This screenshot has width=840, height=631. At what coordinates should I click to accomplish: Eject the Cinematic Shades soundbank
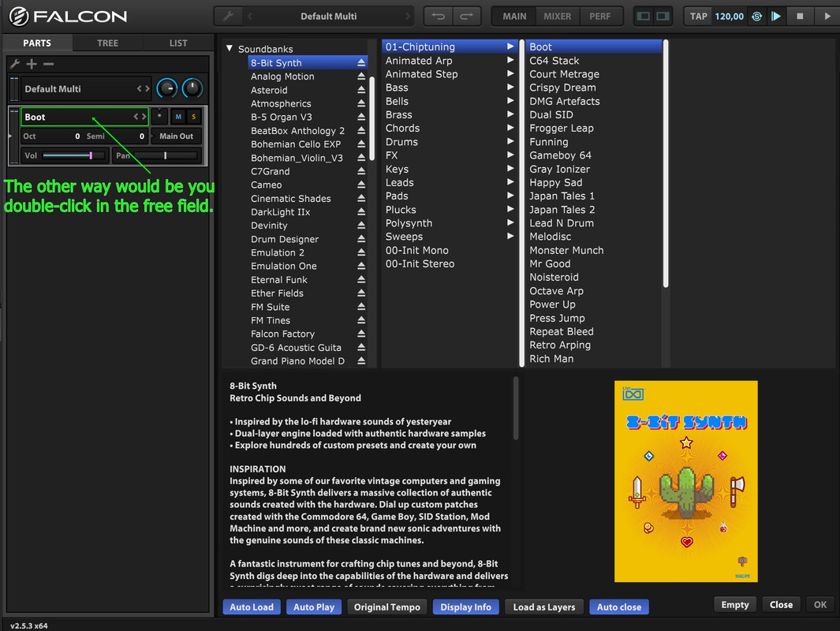point(361,198)
